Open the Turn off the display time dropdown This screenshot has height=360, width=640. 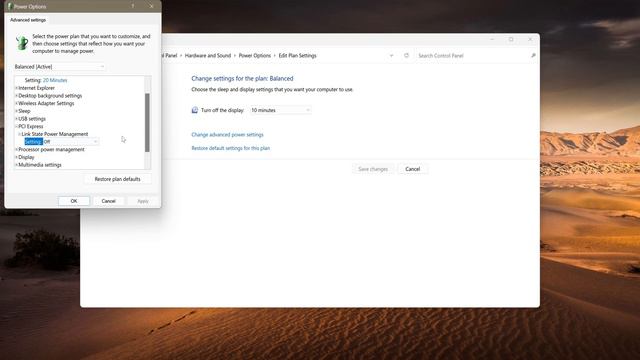[280, 110]
